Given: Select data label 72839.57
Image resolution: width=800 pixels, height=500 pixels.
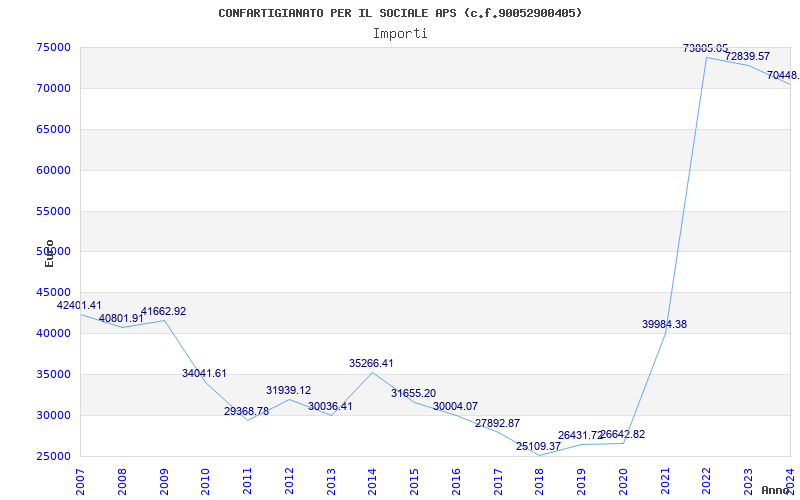Looking at the screenshot, I should (x=747, y=56).
